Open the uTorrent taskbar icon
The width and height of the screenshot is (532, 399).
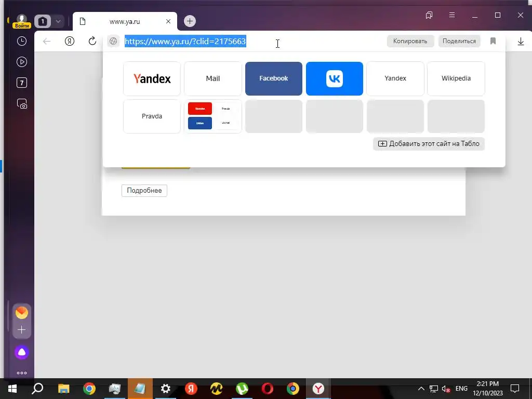[242, 389]
